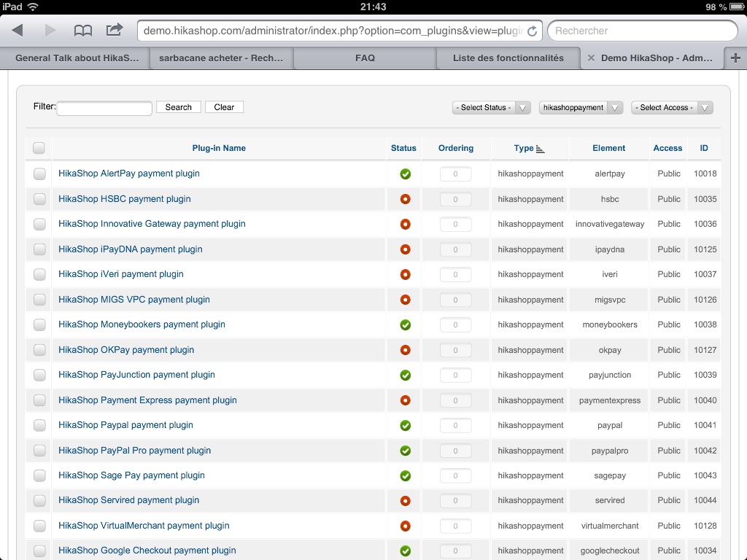Open the bookmarks book icon
Viewport: 747px width, 560px height.
coord(83,31)
